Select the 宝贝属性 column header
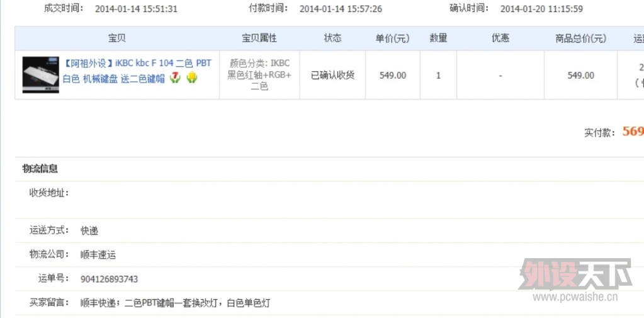The width and height of the screenshot is (644, 318). coord(259,38)
